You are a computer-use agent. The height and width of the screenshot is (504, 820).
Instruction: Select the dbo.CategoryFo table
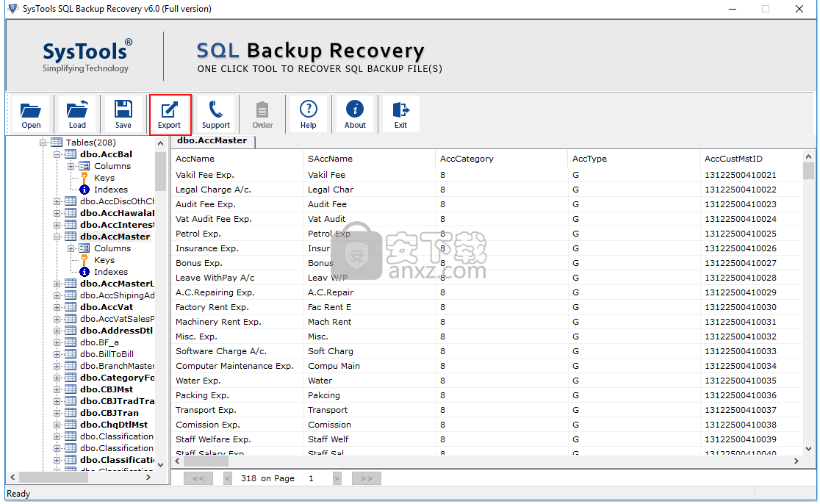[117, 378]
